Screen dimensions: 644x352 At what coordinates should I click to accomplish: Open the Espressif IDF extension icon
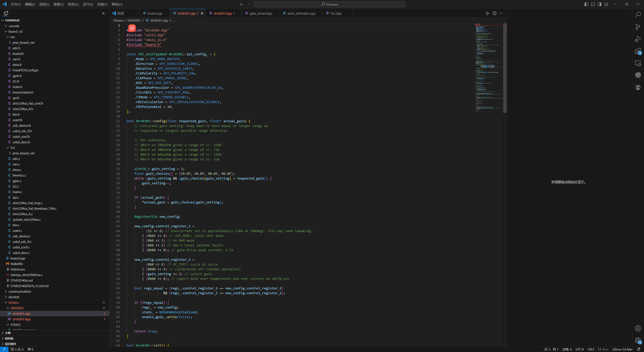coord(638,75)
